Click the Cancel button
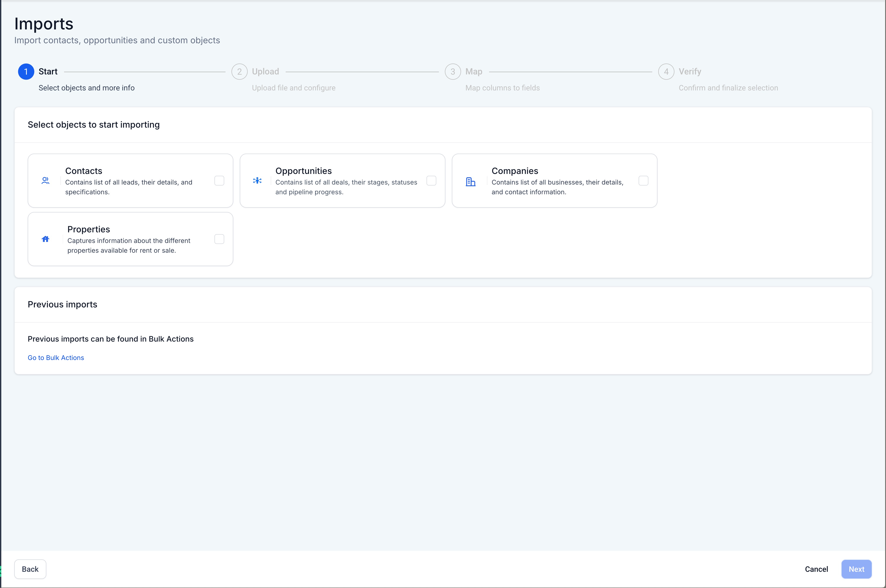The height and width of the screenshot is (588, 886). (816, 569)
